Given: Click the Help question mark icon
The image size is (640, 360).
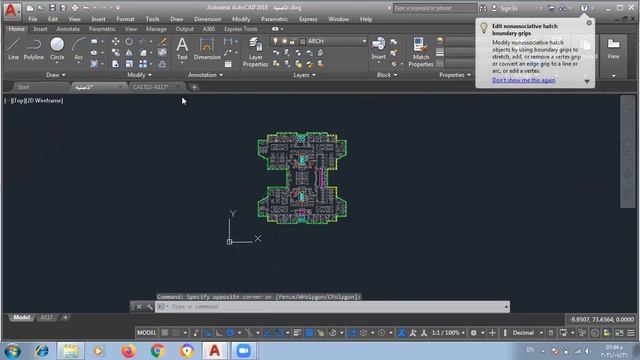Looking at the screenshot, I should tap(584, 8).
